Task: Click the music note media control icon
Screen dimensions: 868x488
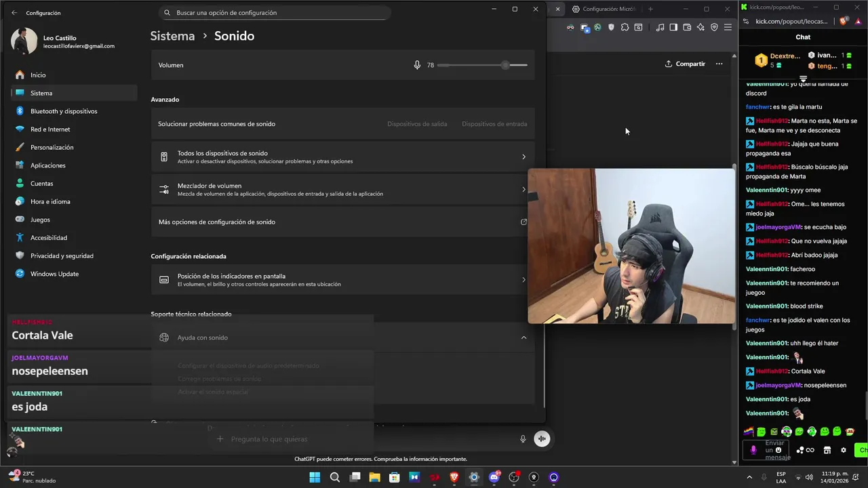Action: (660, 27)
